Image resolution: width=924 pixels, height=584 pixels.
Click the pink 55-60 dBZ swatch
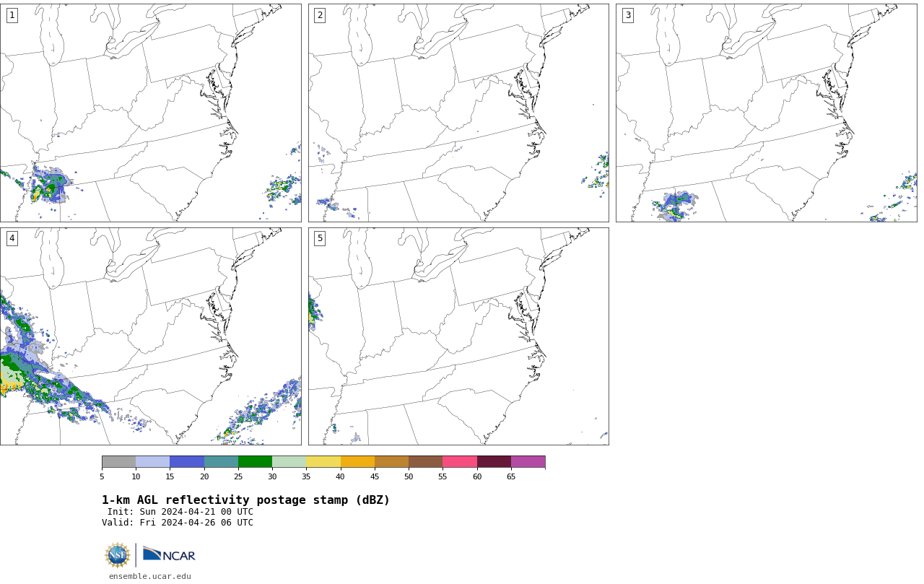(x=460, y=462)
